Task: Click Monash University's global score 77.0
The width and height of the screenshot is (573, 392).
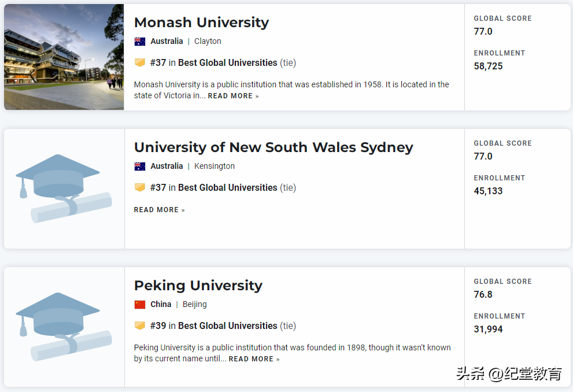Action: point(483,31)
